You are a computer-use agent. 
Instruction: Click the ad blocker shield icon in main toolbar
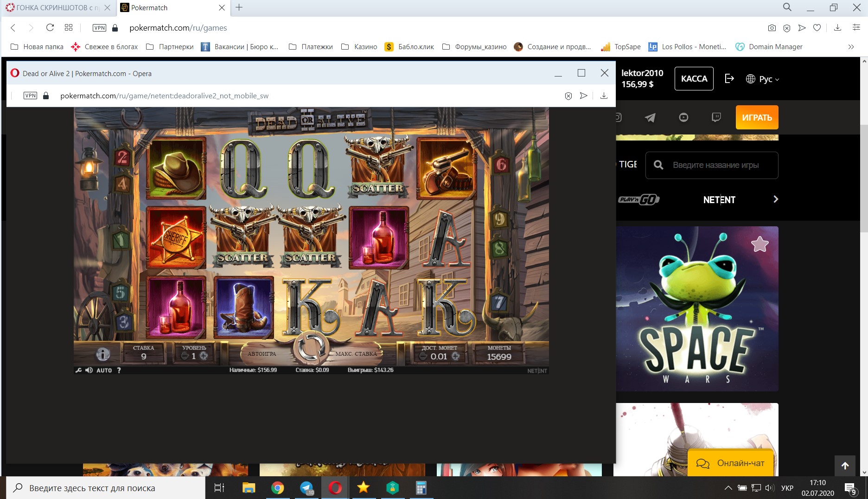coord(787,28)
